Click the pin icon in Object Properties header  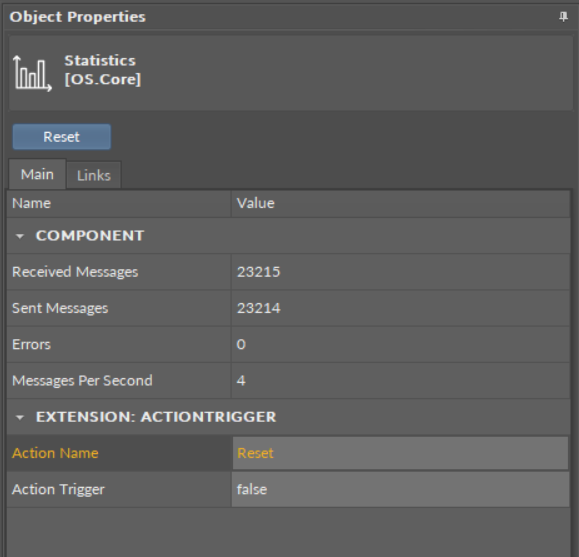563,17
